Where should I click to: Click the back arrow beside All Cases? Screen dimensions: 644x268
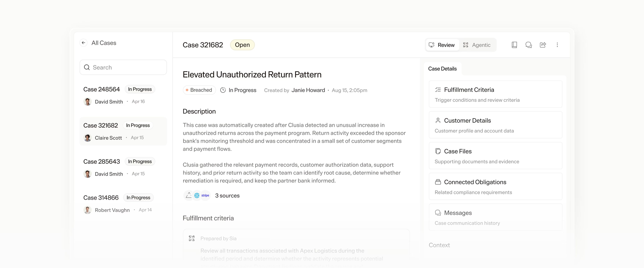tap(84, 43)
